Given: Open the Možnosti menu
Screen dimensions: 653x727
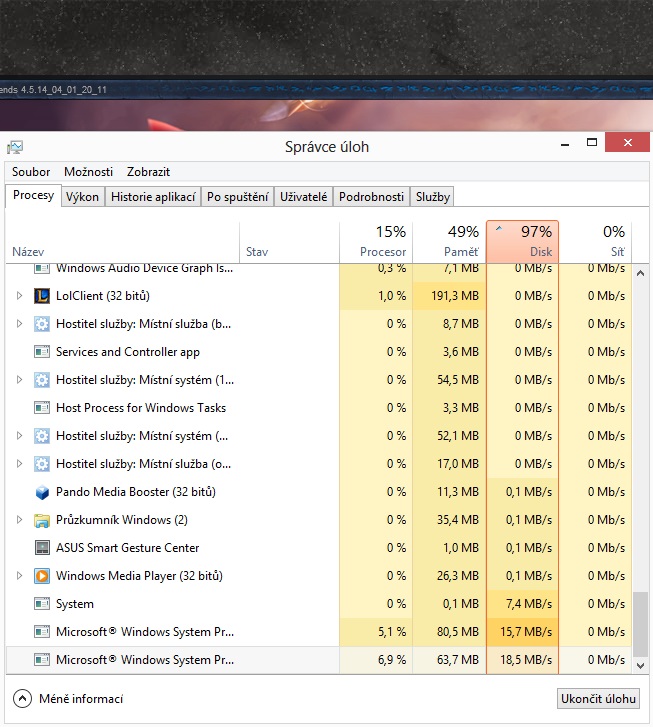Looking at the screenshot, I should pyautogui.click(x=89, y=172).
